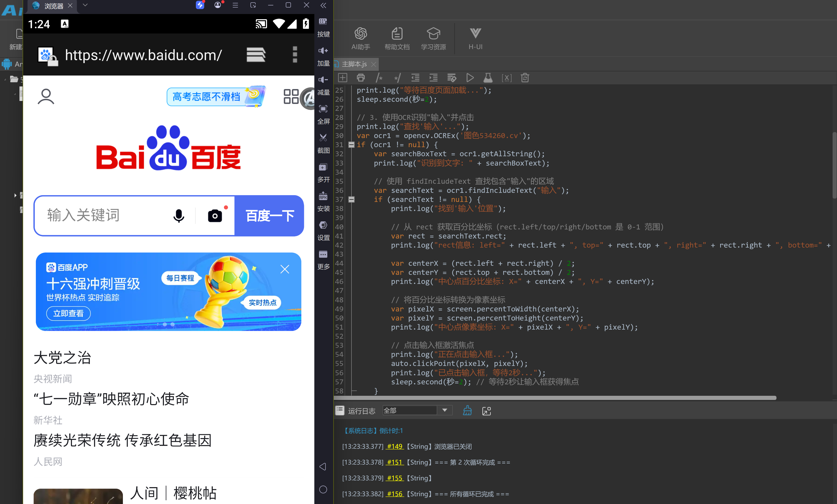The height and width of the screenshot is (504, 837).
Task: Click the blue lightning booster icon
Action: [x=200, y=5]
